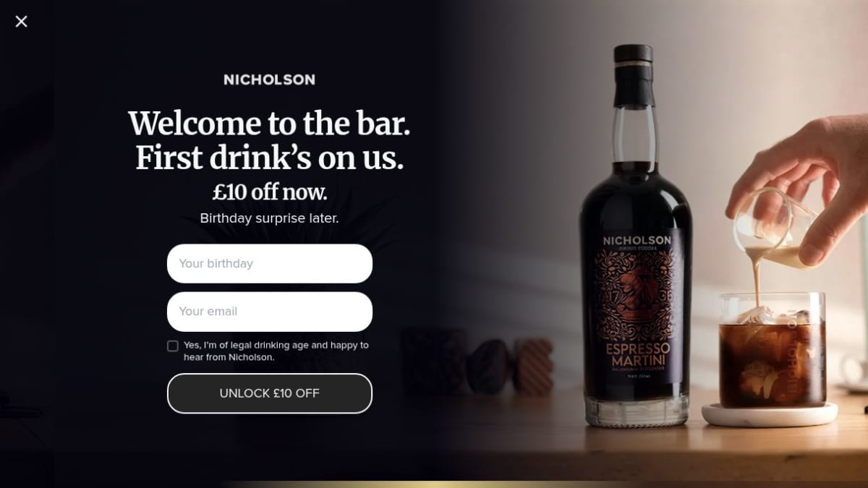Focus the Your birthday field
868x488 pixels.
click(x=270, y=263)
